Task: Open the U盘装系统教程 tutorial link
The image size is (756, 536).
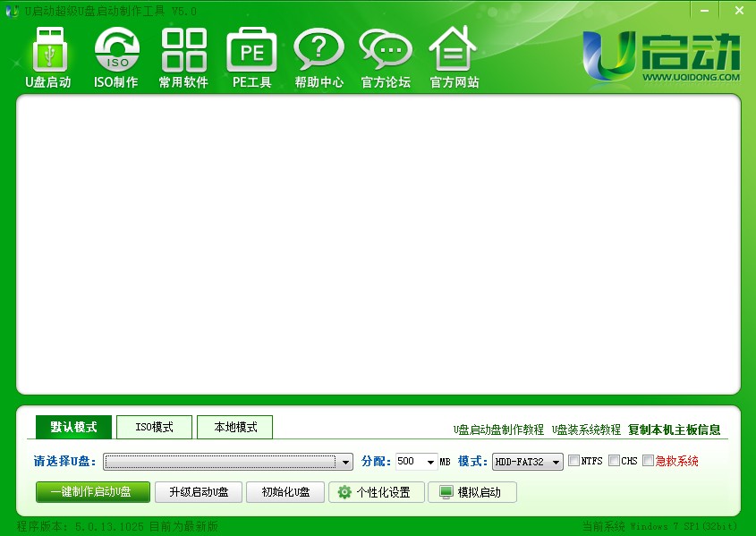Action: coord(586,430)
